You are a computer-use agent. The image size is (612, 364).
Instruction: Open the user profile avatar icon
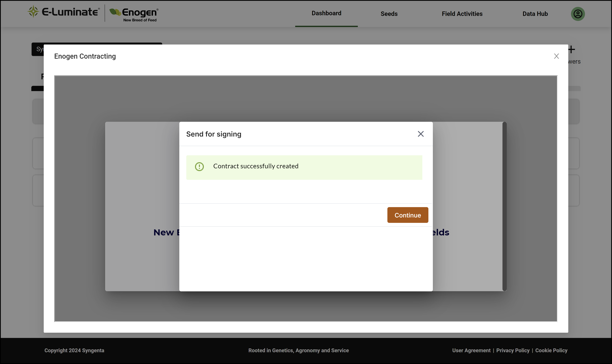coord(578,14)
